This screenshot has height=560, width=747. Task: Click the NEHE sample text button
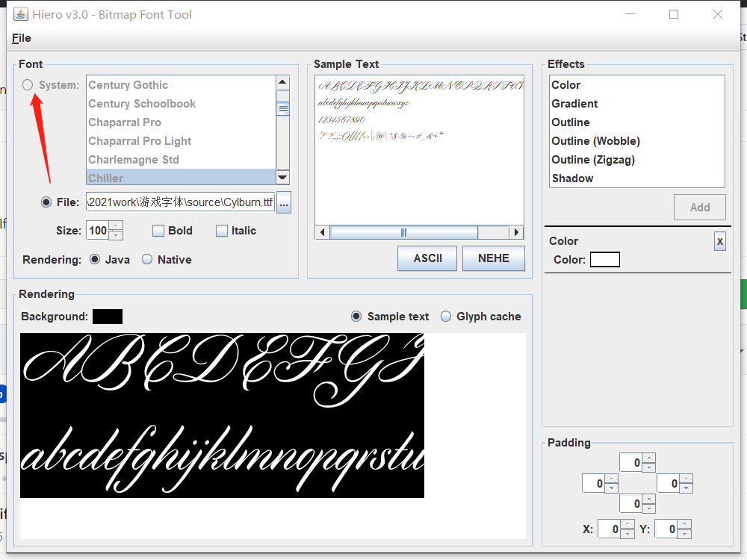coord(493,258)
